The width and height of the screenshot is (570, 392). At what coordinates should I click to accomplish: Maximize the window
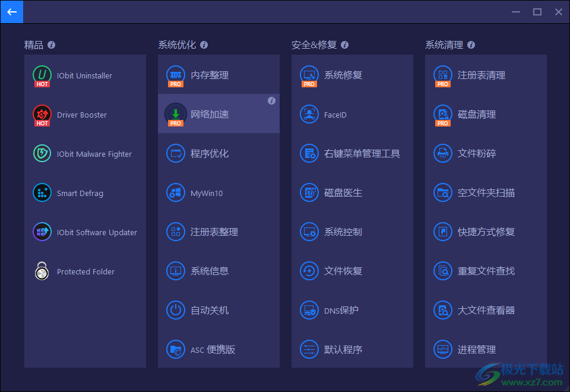(x=537, y=12)
